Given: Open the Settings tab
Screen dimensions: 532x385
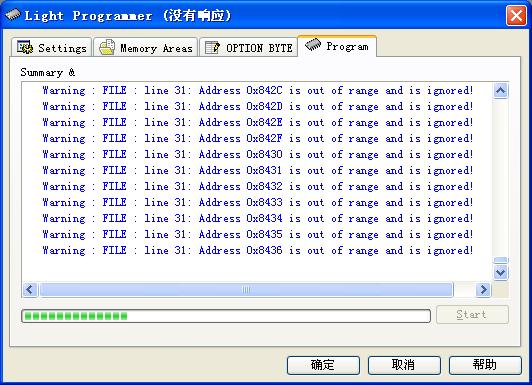Looking at the screenshot, I should tap(52, 47).
